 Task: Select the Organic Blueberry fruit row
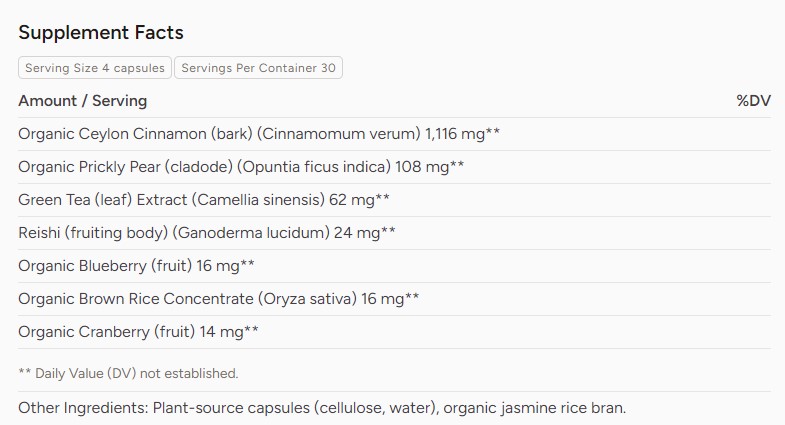coord(395,266)
